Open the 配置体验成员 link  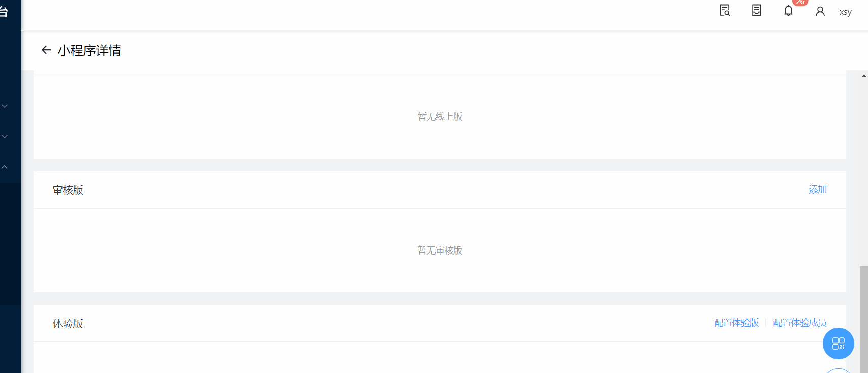(799, 323)
